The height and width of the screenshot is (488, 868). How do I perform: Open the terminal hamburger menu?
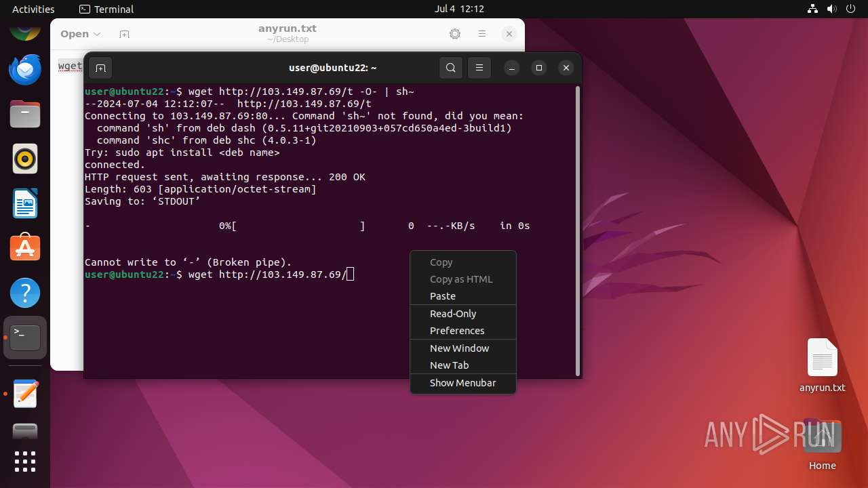click(x=479, y=68)
